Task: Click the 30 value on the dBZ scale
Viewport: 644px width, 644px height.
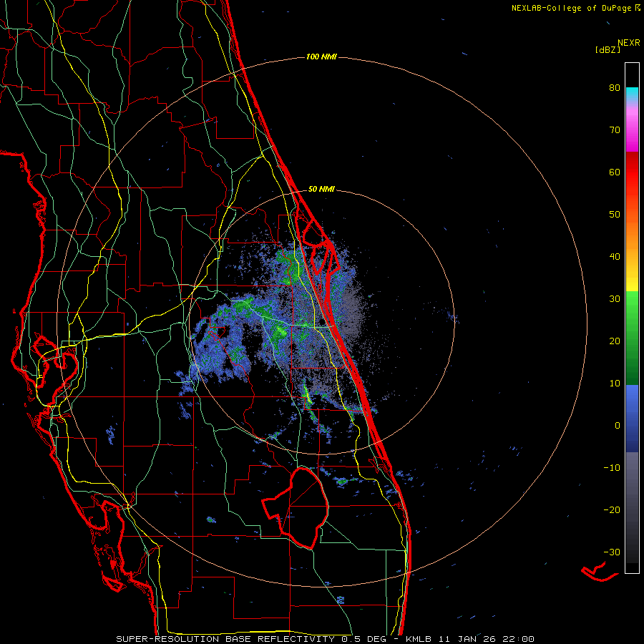Action: pos(615,299)
